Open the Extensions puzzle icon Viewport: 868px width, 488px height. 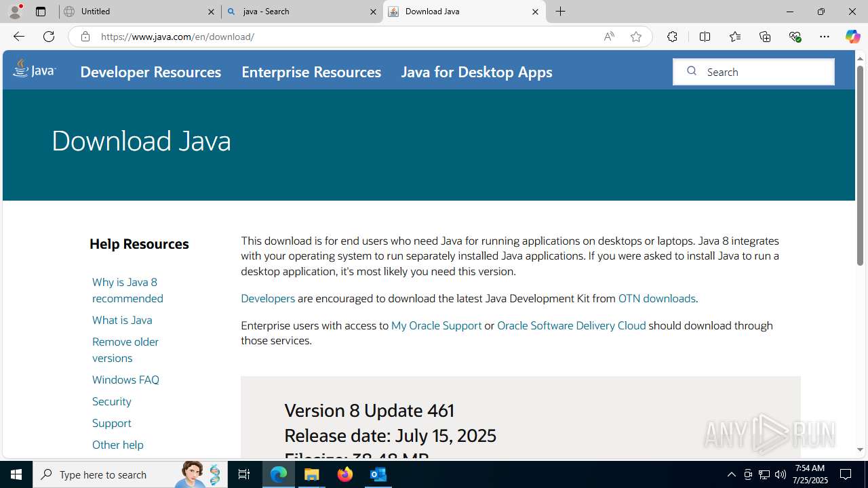tap(672, 37)
